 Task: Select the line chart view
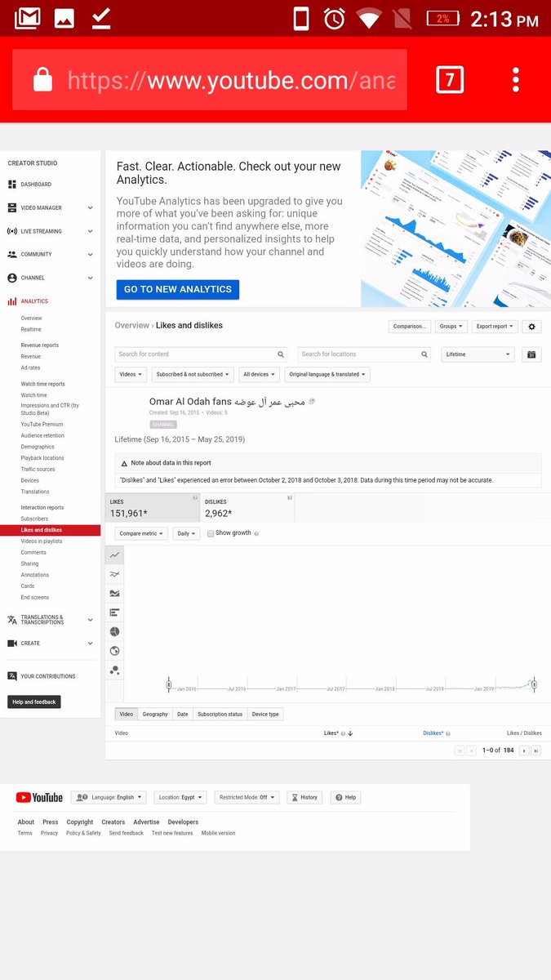pyautogui.click(x=114, y=555)
